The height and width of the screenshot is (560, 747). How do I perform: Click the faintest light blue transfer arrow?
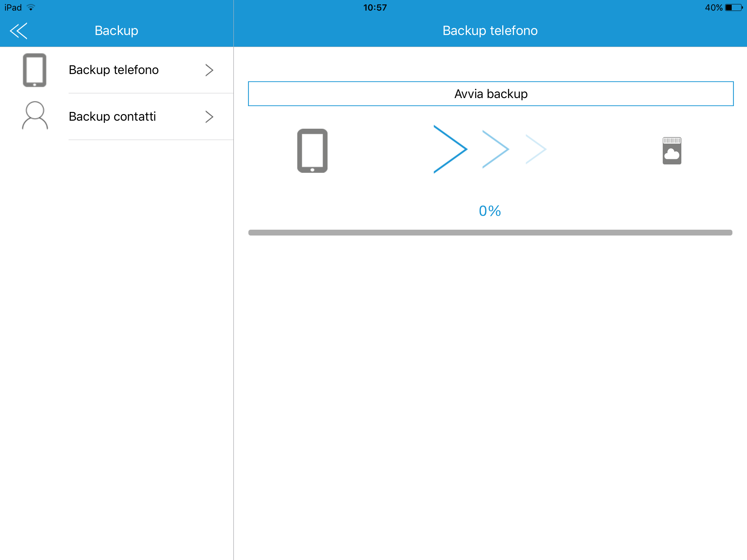536,149
